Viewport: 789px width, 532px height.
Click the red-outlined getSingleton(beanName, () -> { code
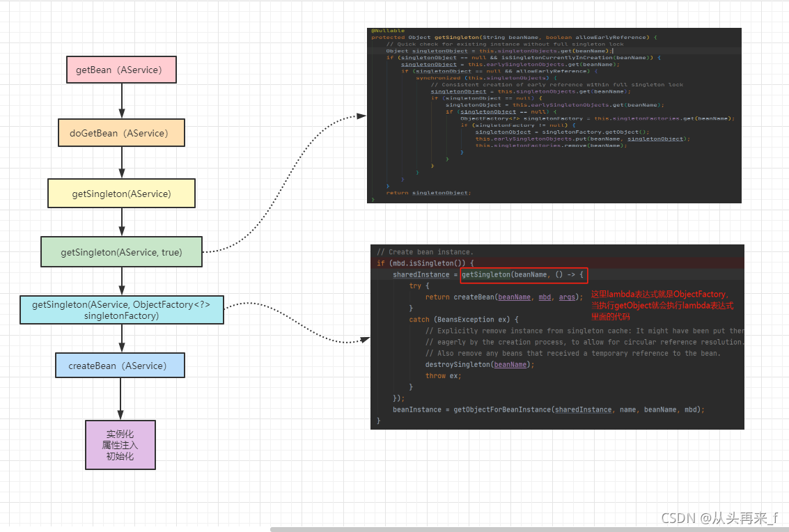[x=523, y=275]
